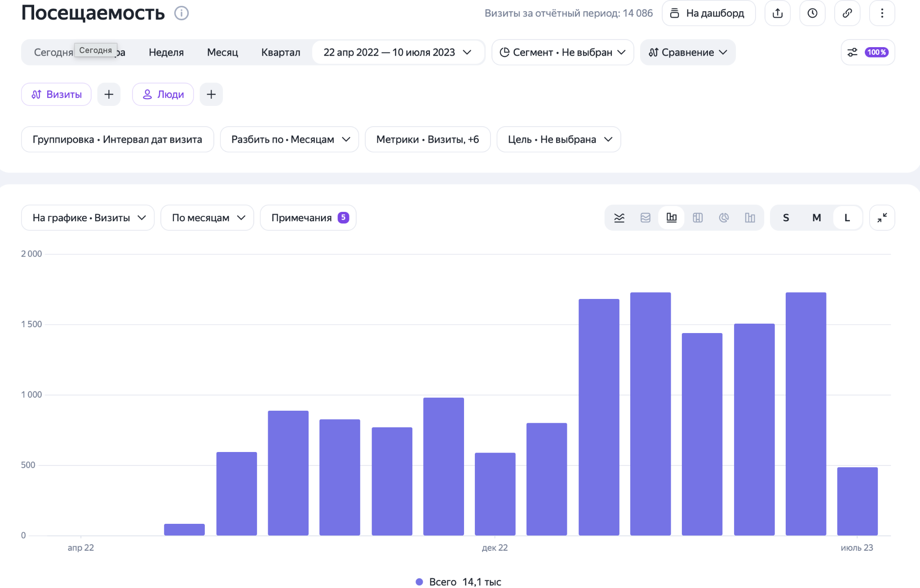Image resolution: width=920 pixels, height=588 pixels.
Task: Open Метрики · Визиты, +6 selector
Action: [x=428, y=139]
